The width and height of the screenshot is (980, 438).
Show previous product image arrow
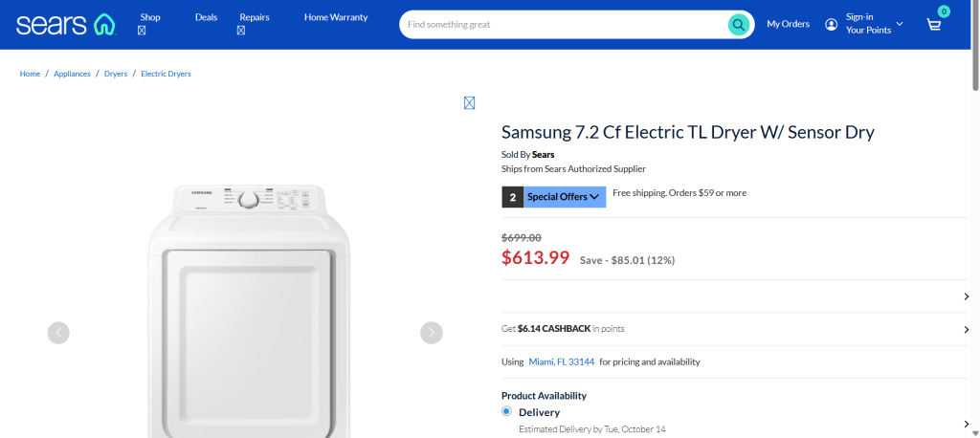[58, 332]
